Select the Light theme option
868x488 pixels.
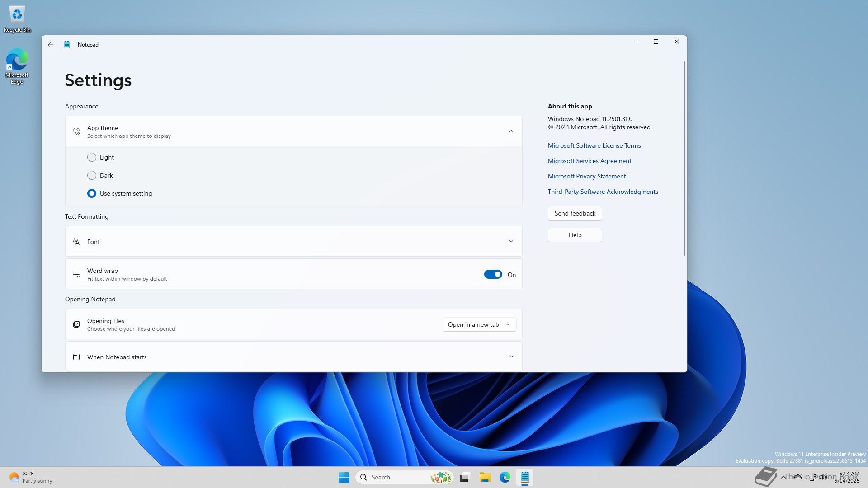(x=92, y=157)
